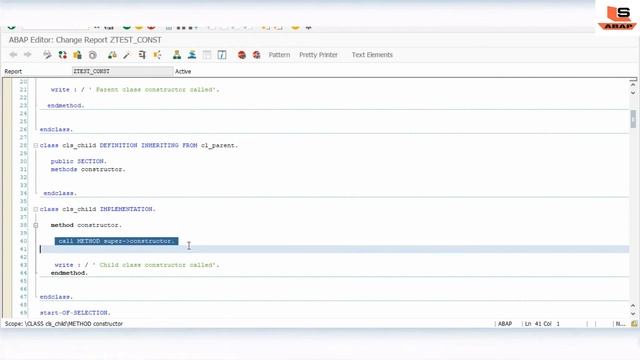The image size is (640, 360).
Task: Open the Where-Used List icon
Action: [158, 55]
